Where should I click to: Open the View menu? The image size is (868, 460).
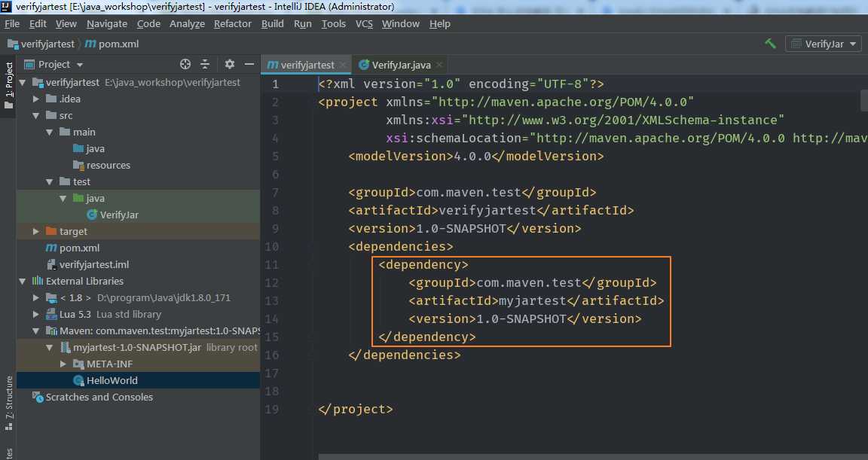66,24
